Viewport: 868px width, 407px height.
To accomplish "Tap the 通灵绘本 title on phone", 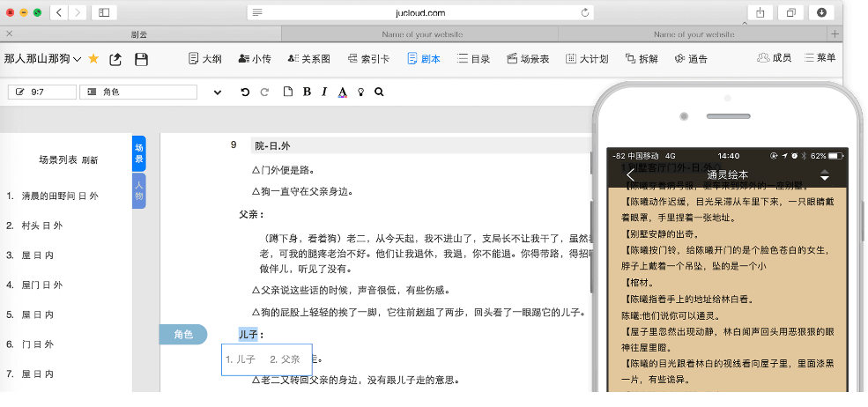I will [727, 175].
